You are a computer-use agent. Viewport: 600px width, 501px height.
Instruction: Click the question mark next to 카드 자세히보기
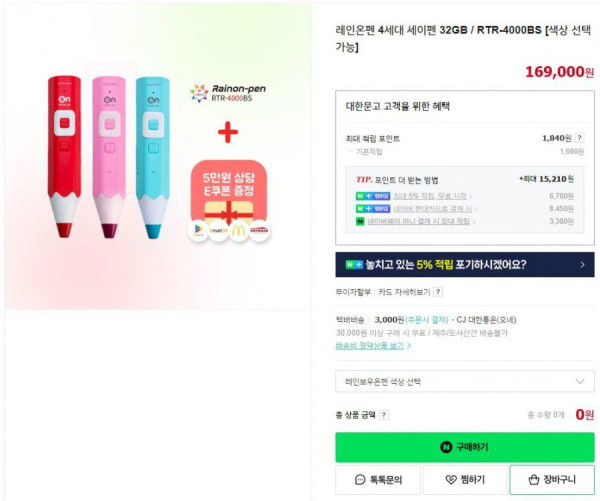438,292
